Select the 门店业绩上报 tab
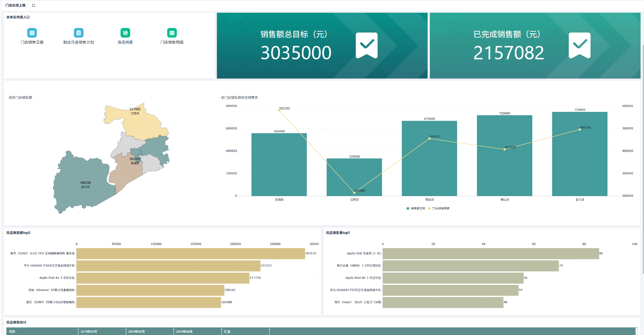Viewport: 644px width, 335px height. [x=15, y=5]
